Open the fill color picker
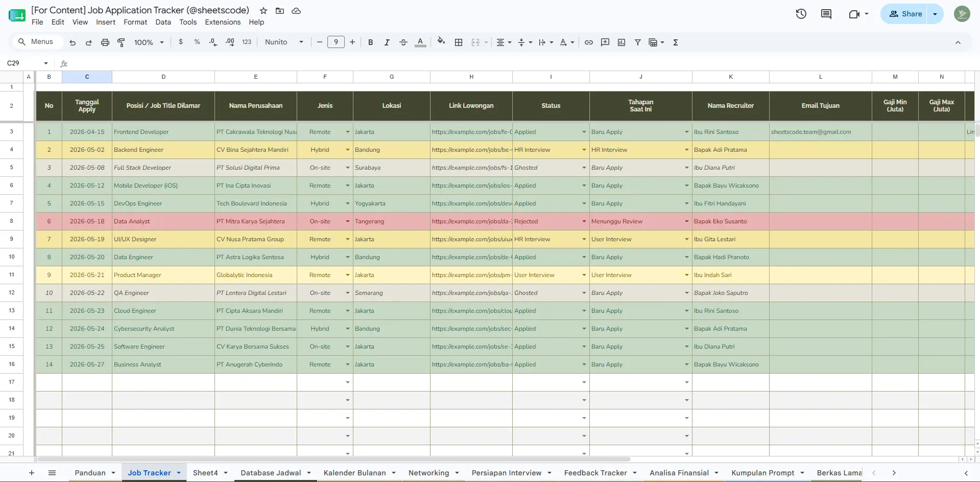The image size is (980, 482). [441, 42]
